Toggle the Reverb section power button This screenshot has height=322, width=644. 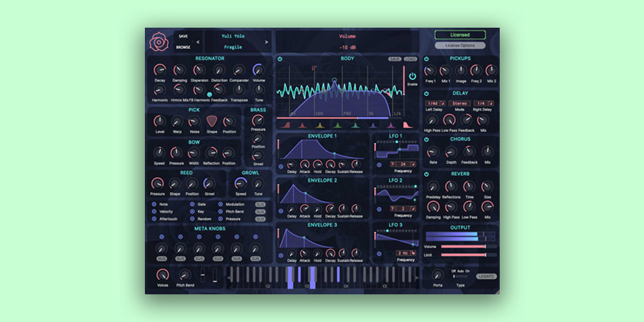tap(427, 174)
